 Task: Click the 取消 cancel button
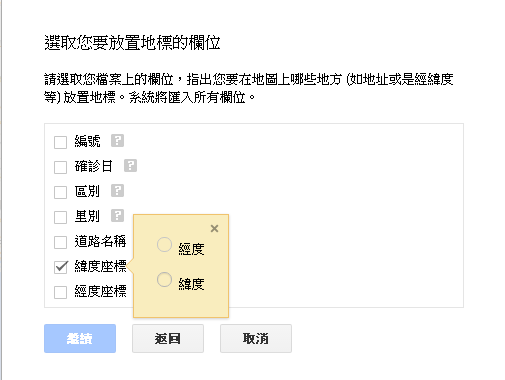(256, 338)
